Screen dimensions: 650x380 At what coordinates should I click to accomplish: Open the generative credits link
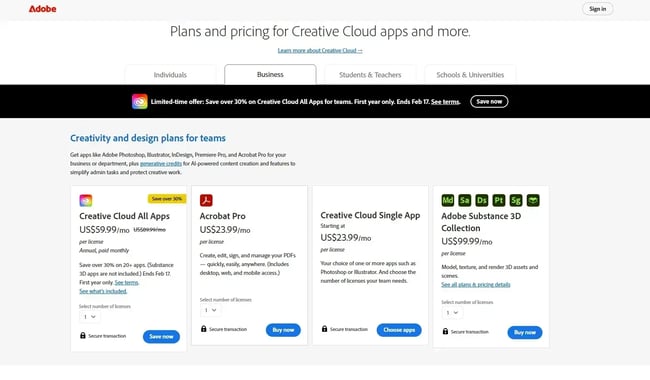coord(161,164)
